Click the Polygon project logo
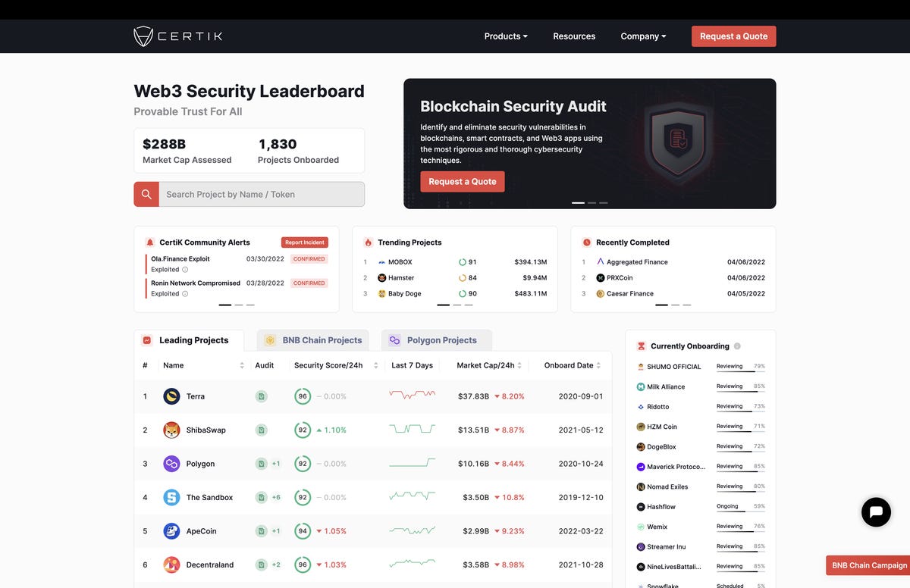This screenshot has width=910, height=588. 171,464
